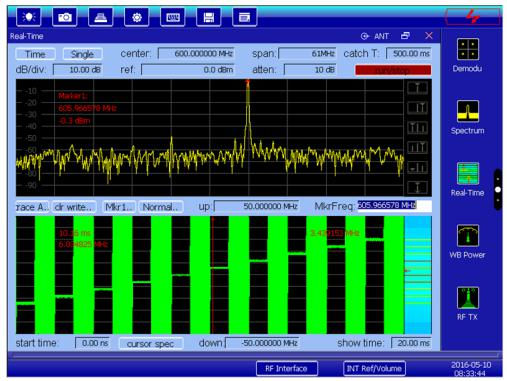Click the dB/div field 10.00 dB
Viewport: 507px width, 381px height.
click(x=77, y=70)
